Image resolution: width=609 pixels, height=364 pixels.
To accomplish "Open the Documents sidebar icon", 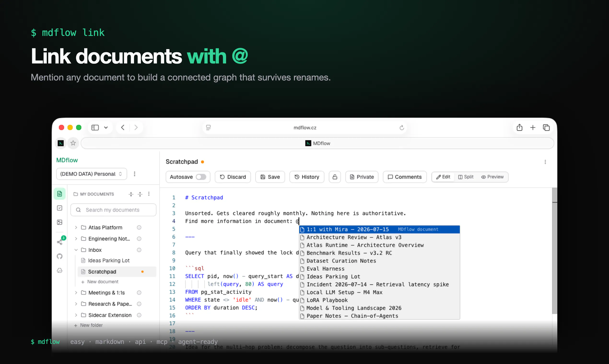I will (x=59, y=194).
